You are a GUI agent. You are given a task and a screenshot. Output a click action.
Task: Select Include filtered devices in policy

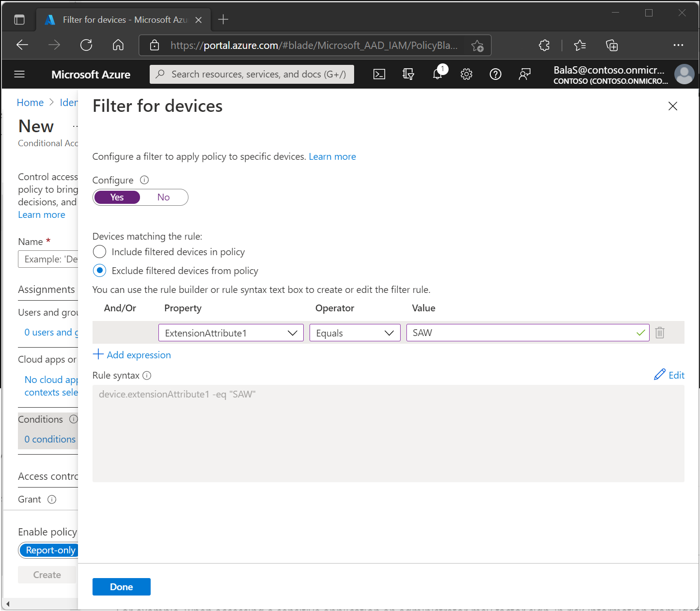tap(99, 252)
